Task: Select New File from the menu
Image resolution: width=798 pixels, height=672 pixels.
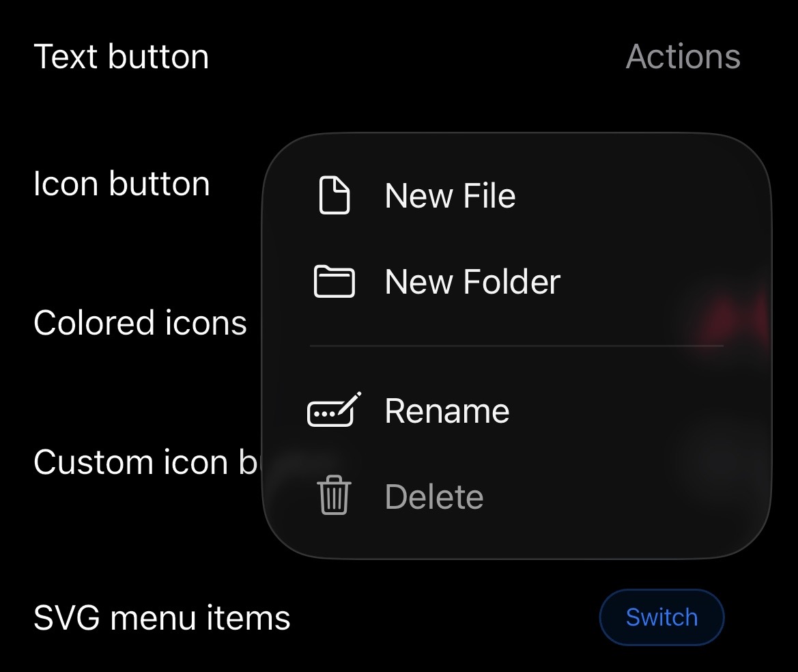Action: 450,196
